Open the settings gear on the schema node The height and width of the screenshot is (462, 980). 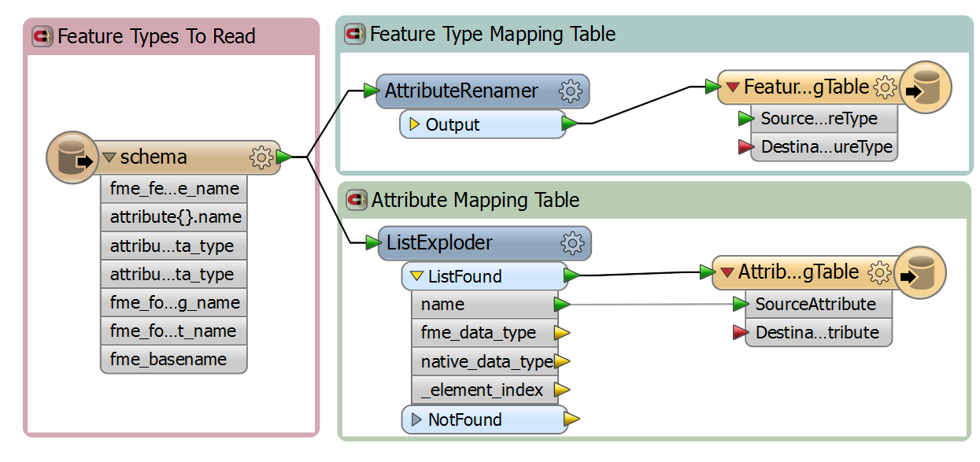pos(260,157)
